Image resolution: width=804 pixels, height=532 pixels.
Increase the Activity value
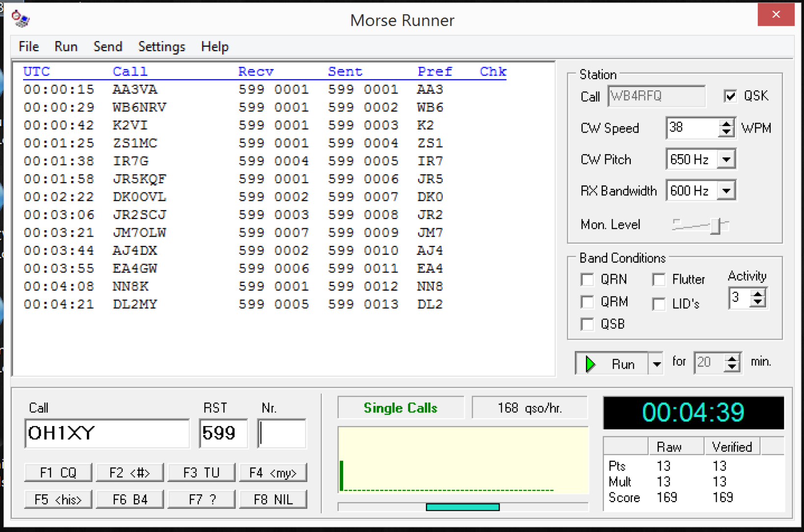point(758,293)
